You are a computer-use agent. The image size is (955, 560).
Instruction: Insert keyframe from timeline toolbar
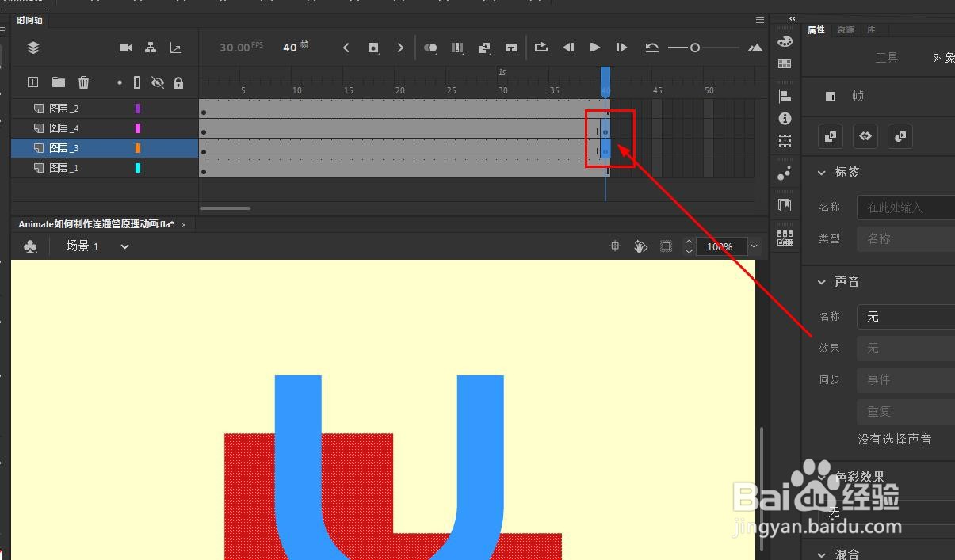(x=373, y=48)
